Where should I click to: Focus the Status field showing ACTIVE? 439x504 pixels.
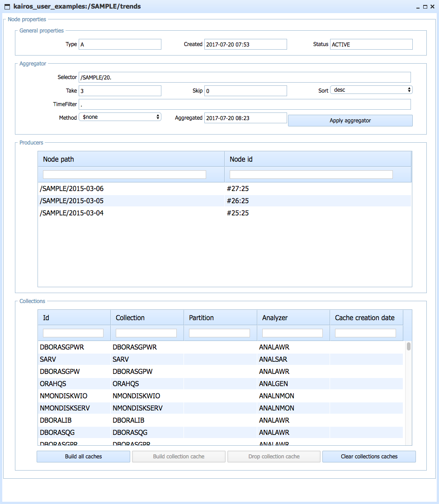pos(372,44)
